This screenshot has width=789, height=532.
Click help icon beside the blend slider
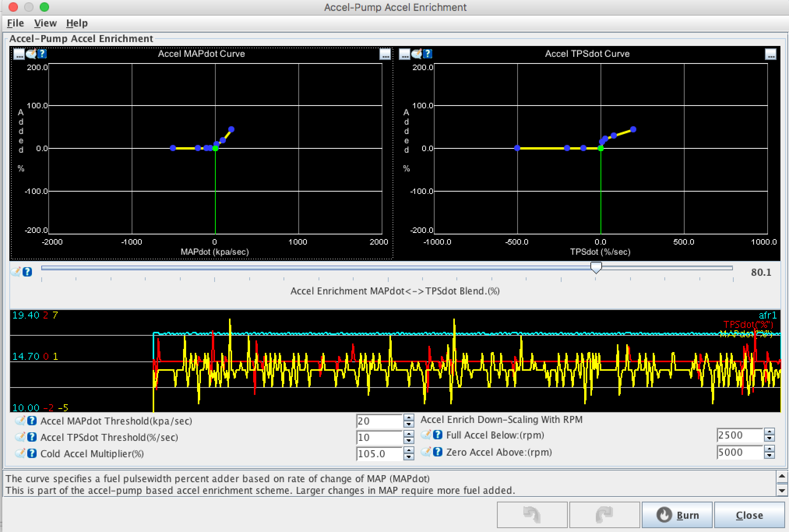[27, 272]
